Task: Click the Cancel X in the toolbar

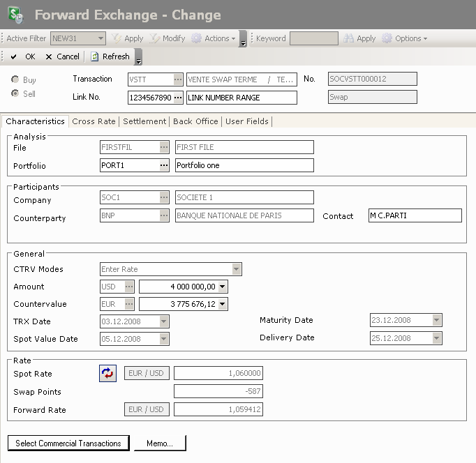Action: coord(49,56)
